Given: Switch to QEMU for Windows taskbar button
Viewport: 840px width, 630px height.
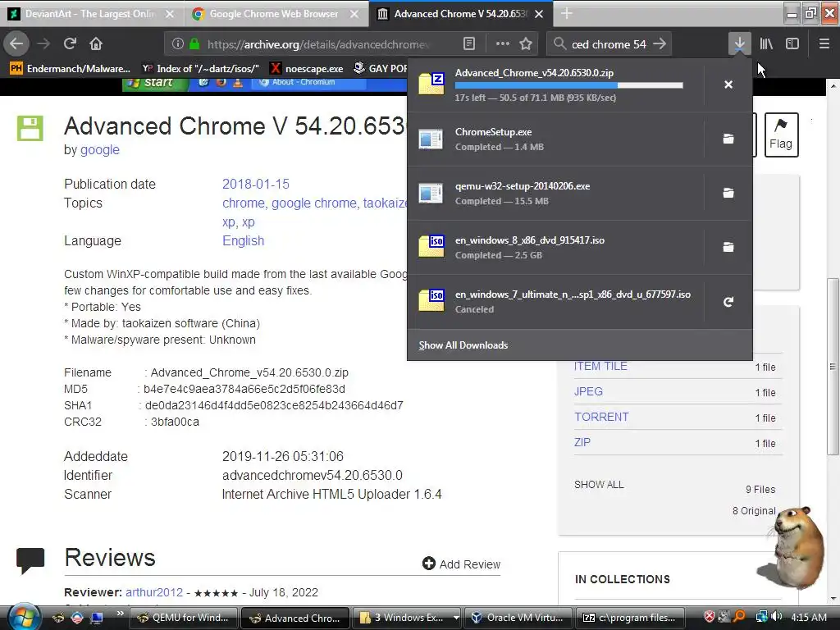Looking at the screenshot, I should click(183, 618).
